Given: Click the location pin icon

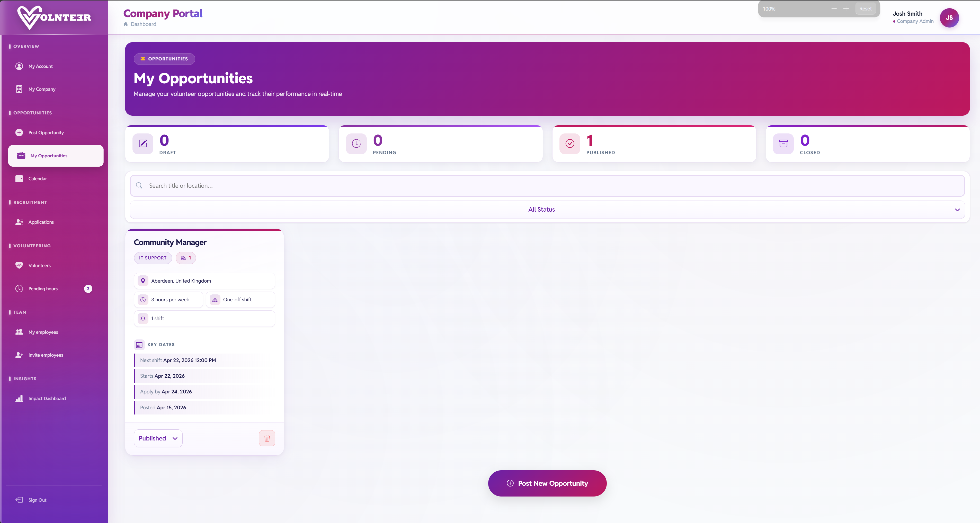Looking at the screenshot, I should [143, 281].
